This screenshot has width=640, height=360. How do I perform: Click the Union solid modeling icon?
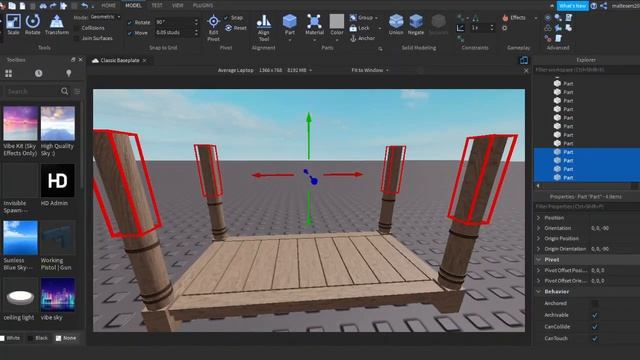click(x=396, y=24)
